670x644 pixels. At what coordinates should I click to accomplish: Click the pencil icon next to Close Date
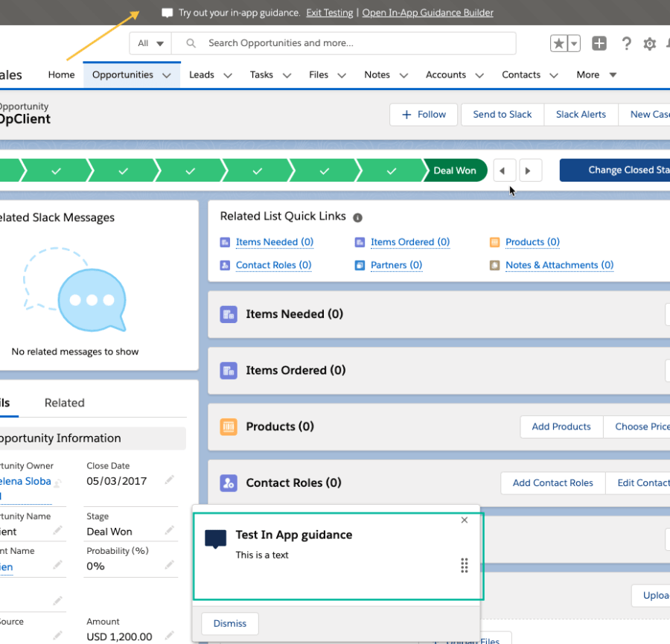click(x=170, y=480)
